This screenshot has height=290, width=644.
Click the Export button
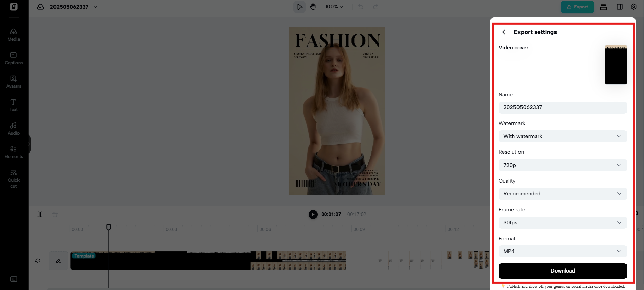pyautogui.click(x=577, y=7)
